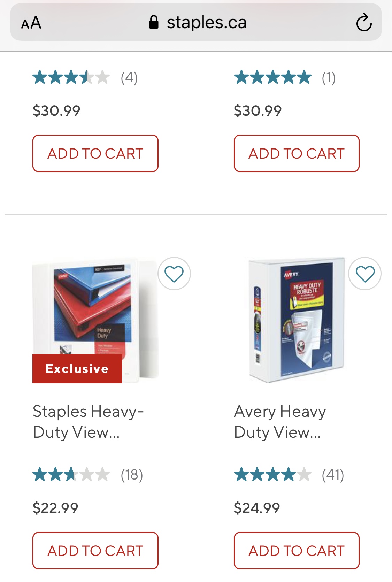This screenshot has height=582, width=392.
Task: Add the 5-star $30.99 item to cart
Action: point(297,153)
